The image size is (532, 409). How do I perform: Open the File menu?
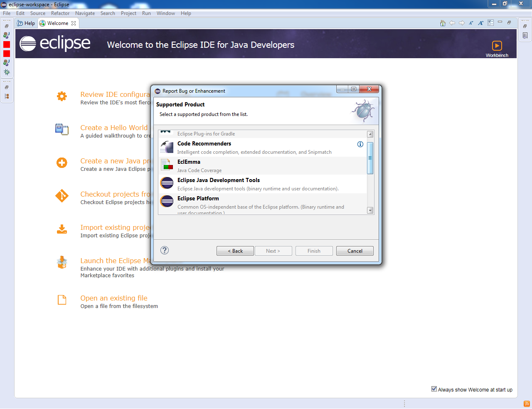tap(7, 13)
